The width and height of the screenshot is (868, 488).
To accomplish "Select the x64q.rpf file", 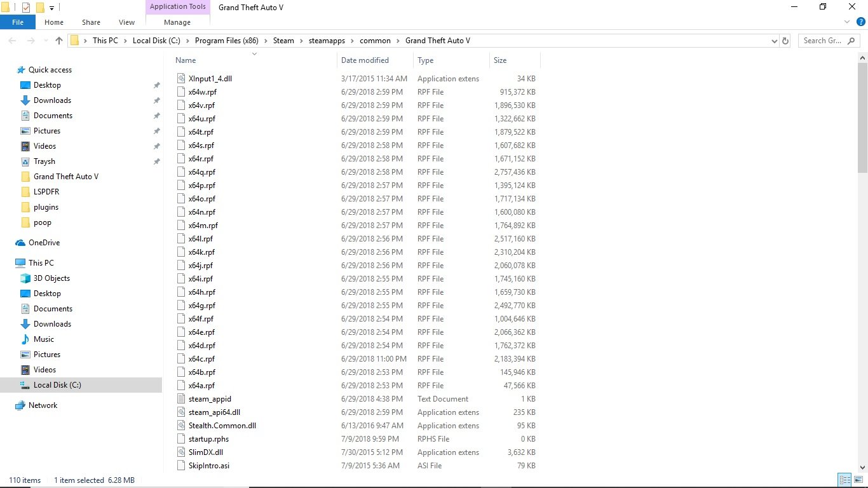I will point(201,172).
